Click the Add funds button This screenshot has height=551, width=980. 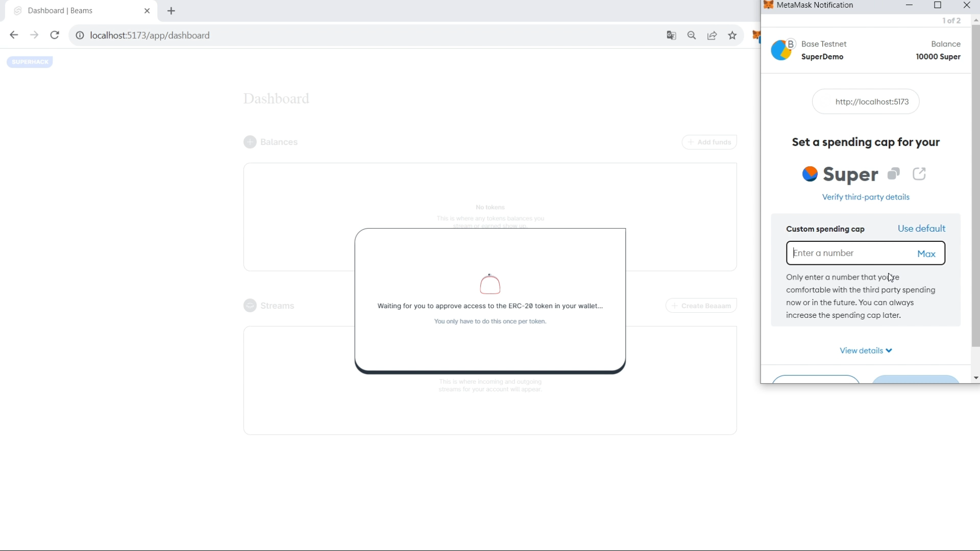click(709, 142)
